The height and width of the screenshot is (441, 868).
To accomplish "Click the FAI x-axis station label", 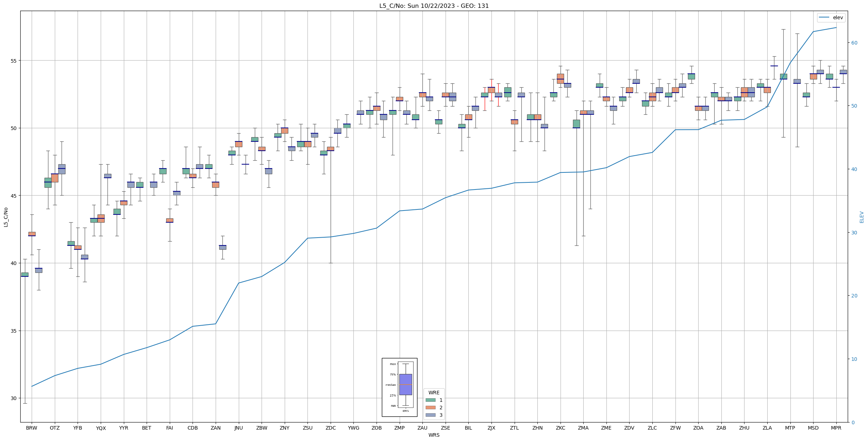I will 169,428.
